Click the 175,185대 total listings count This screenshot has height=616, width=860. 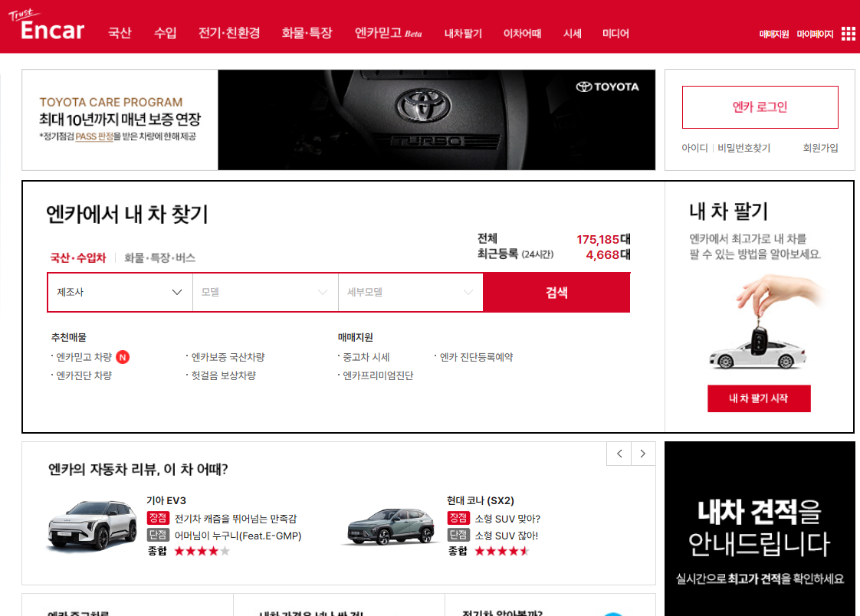[x=603, y=240]
